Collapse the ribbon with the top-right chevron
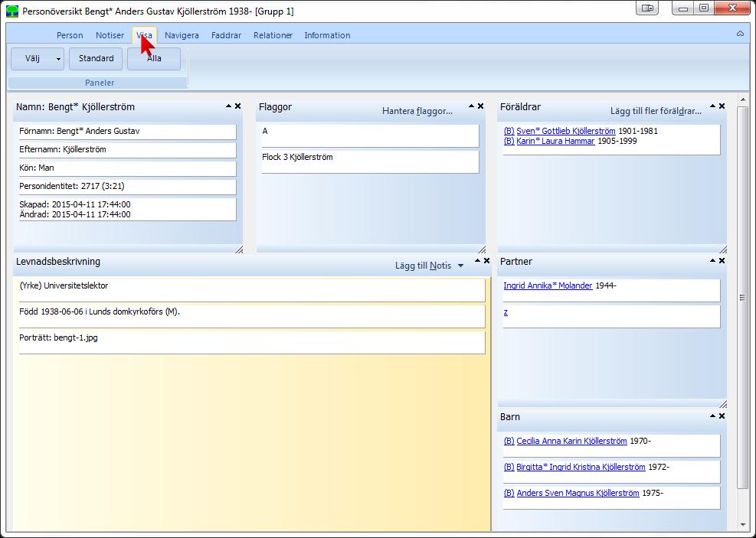The width and height of the screenshot is (756, 538). tap(740, 34)
